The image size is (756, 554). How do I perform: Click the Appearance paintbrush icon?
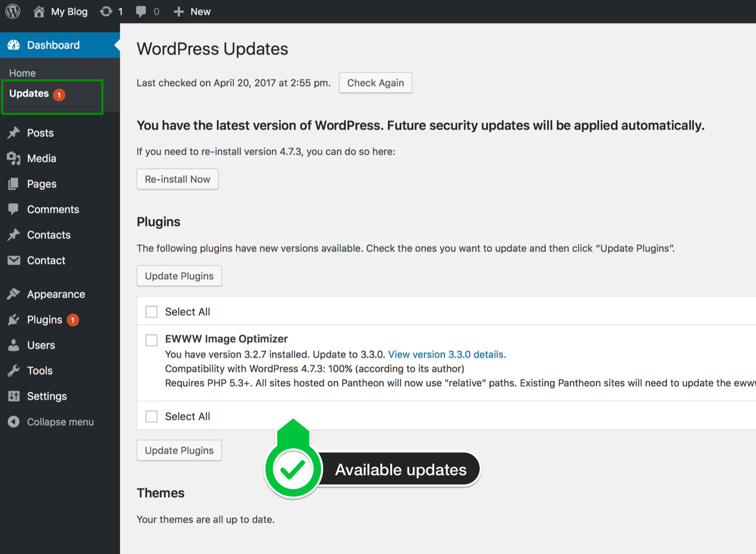coord(14,294)
